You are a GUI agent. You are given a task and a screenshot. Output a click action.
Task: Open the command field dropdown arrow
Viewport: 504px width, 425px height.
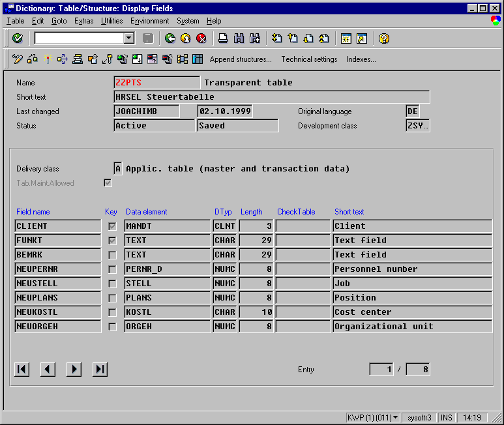click(x=128, y=38)
